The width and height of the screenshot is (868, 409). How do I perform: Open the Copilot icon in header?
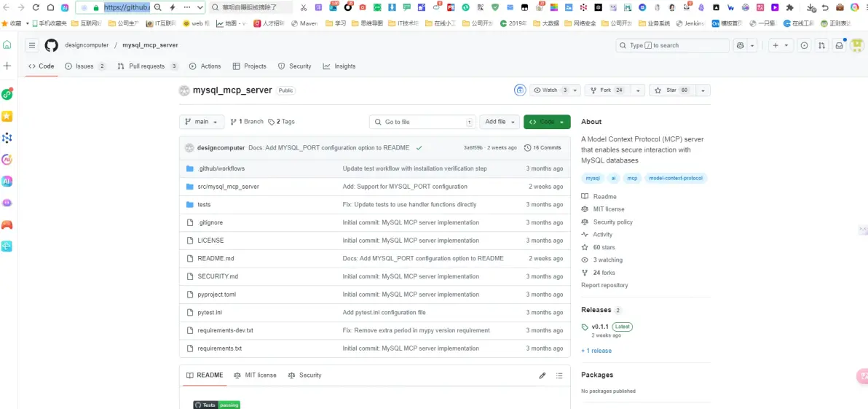tap(741, 45)
